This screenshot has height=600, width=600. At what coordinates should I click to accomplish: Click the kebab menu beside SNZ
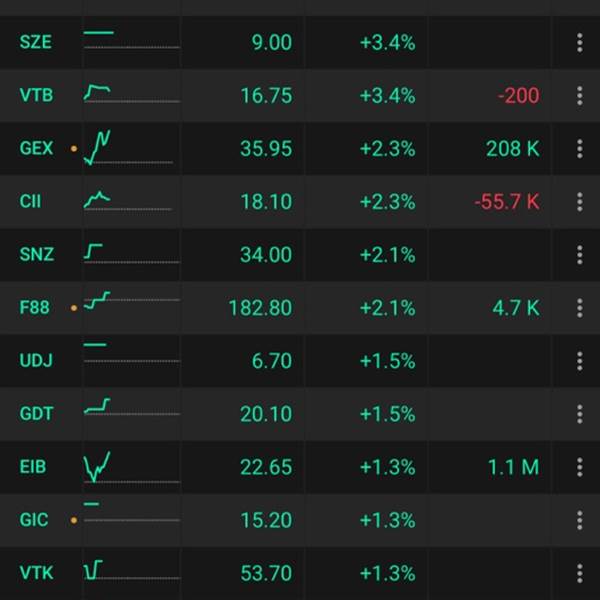(x=579, y=255)
